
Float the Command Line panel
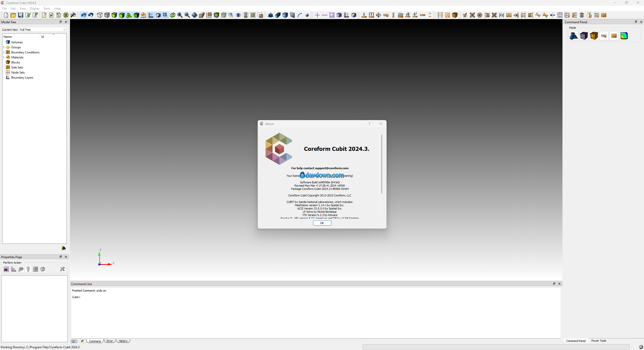point(554,284)
